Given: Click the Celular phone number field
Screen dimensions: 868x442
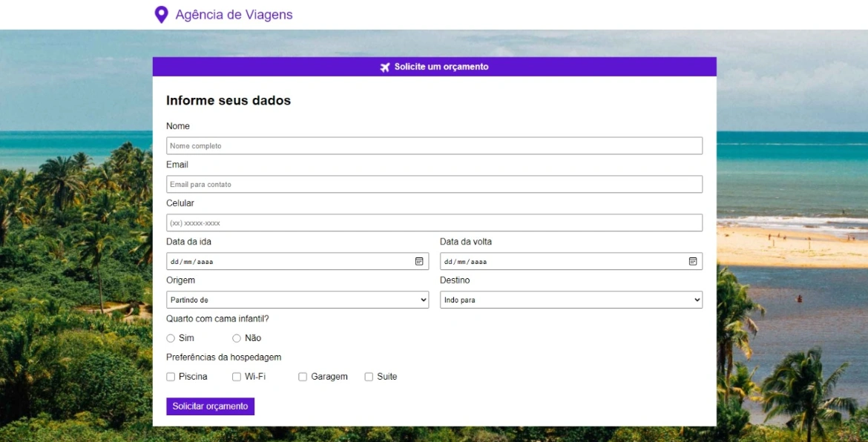Looking at the screenshot, I should tap(434, 223).
